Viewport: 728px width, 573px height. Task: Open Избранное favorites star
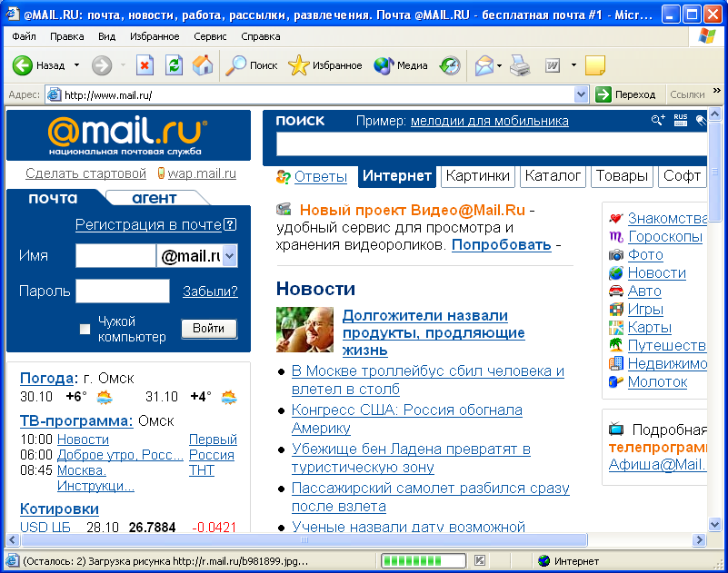tap(325, 65)
